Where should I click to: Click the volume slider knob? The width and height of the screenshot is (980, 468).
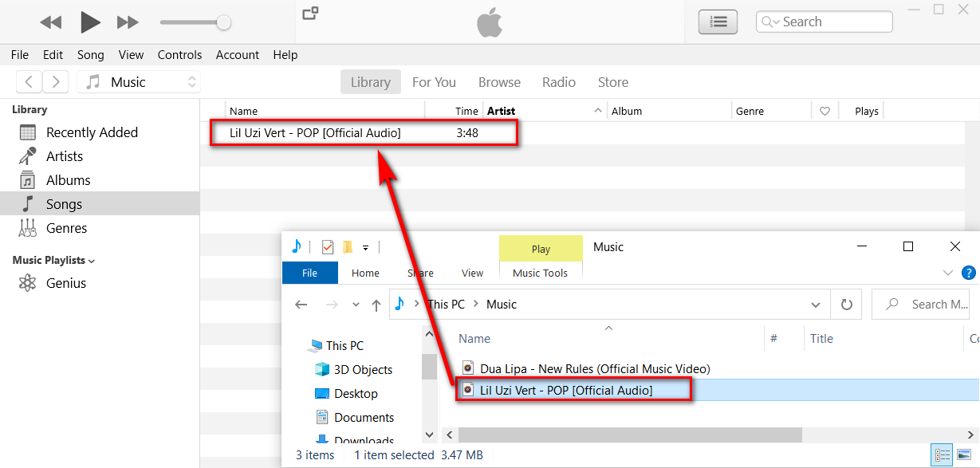(x=224, y=22)
